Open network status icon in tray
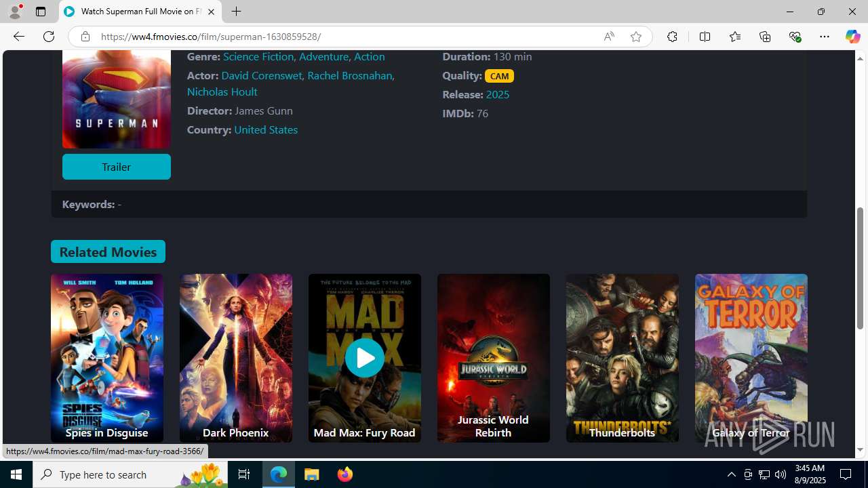Screen dimensions: 868x488 pos(764,474)
